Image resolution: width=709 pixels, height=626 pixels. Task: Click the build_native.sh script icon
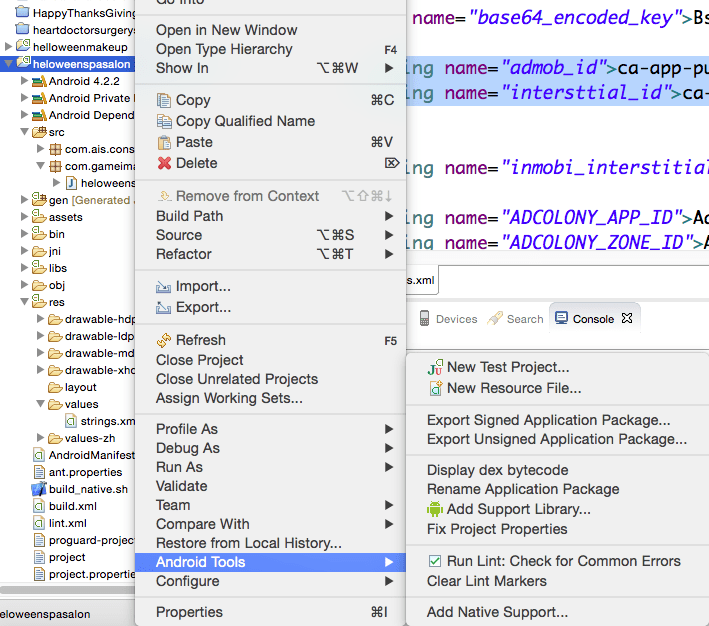39,489
